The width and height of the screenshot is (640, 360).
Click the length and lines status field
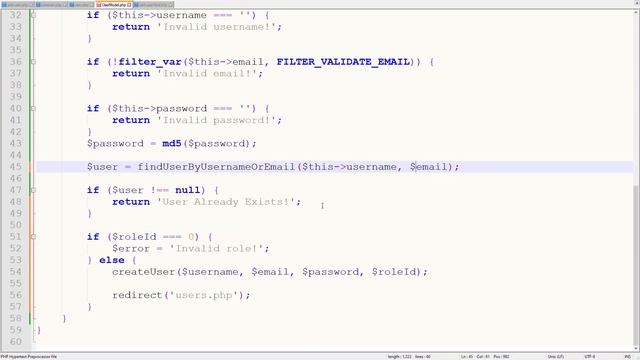click(409, 357)
